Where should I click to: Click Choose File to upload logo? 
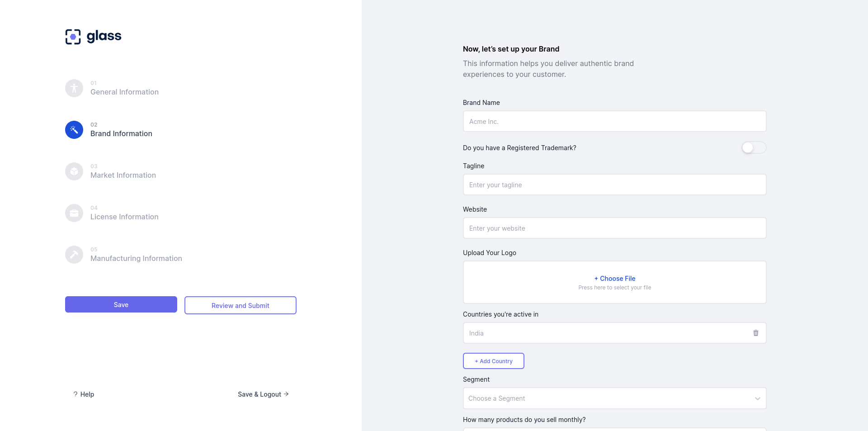615,279
